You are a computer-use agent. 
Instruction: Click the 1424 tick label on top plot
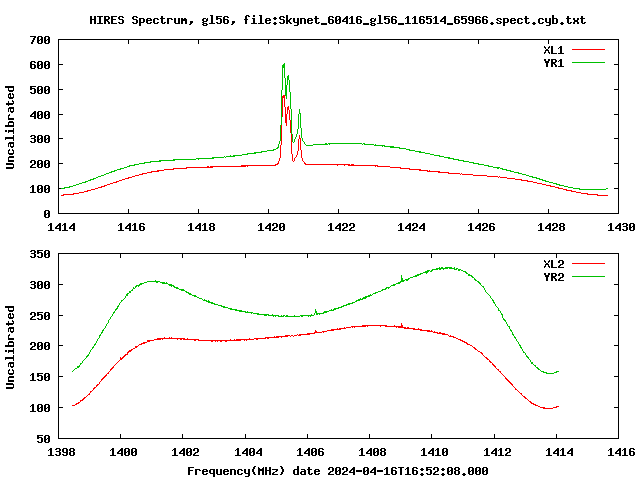tap(411, 227)
